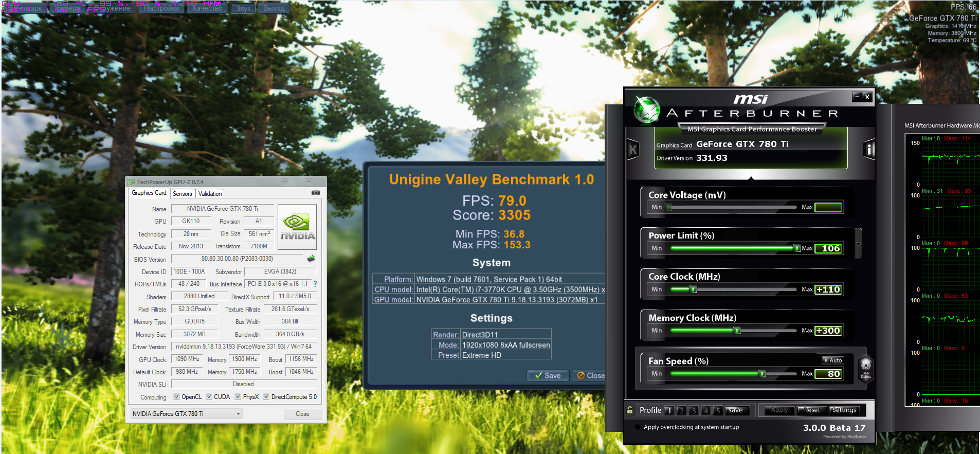
Task: Click the Выход menu button in Valley
Action: point(274,8)
